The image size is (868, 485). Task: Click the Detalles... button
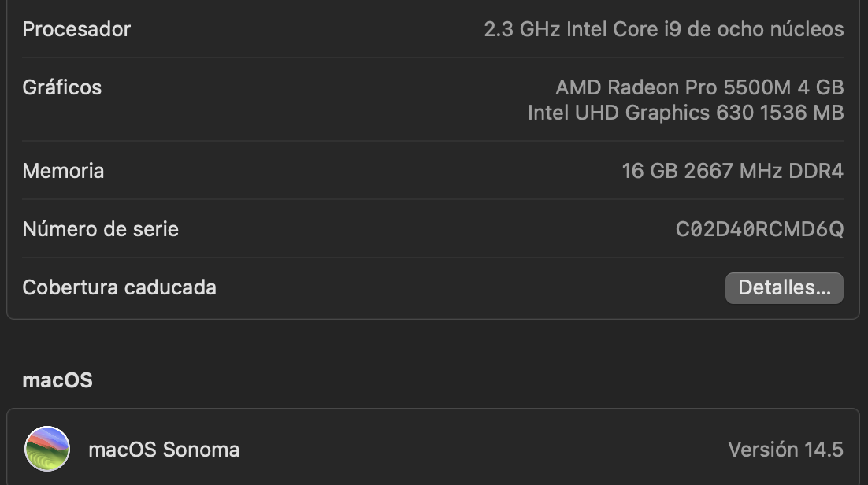click(784, 288)
